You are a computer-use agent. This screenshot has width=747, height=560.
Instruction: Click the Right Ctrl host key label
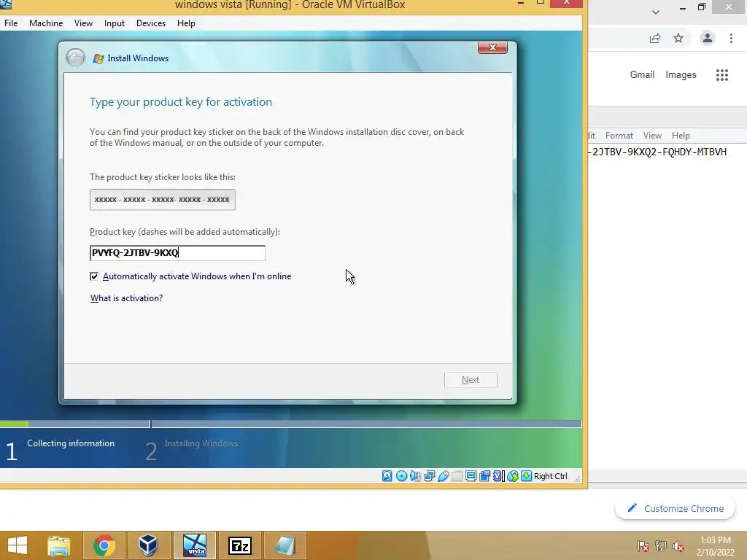[550, 476]
